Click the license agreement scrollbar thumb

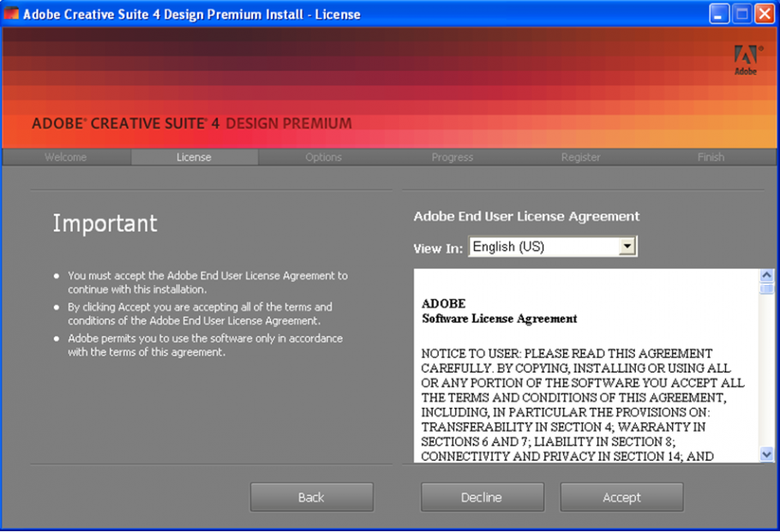[766, 289]
